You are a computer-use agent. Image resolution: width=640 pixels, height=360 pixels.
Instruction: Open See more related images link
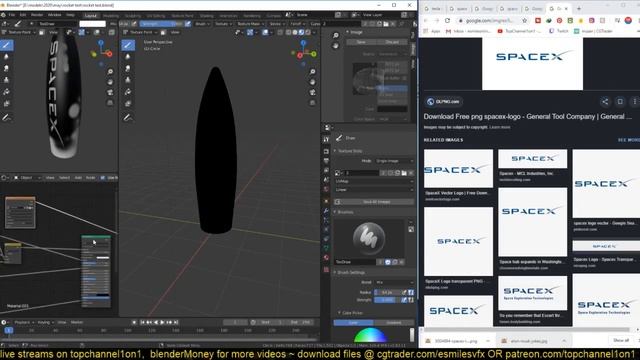pos(629,140)
